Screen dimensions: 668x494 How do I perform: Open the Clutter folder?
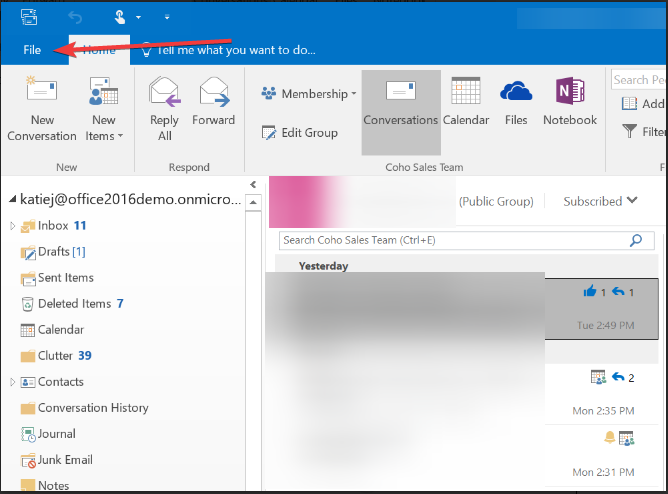tap(56, 356)
